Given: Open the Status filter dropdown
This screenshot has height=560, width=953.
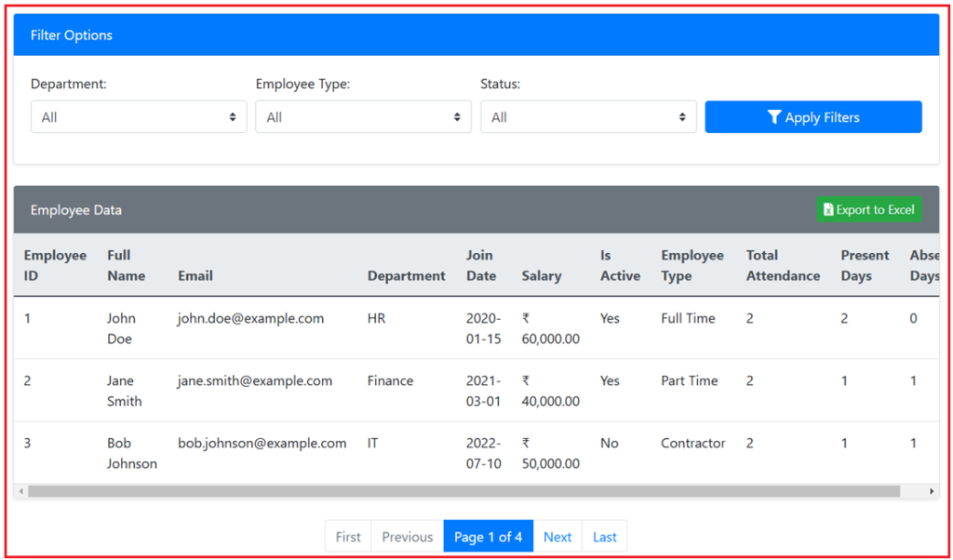Looking at the screenshot, I should (588, 117).
